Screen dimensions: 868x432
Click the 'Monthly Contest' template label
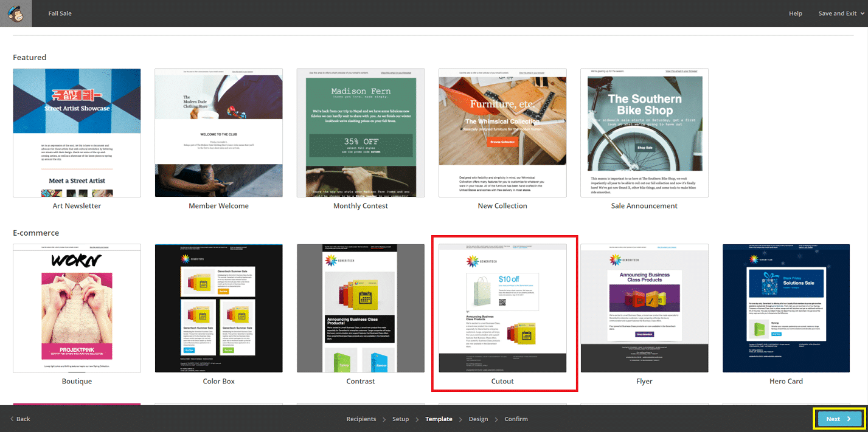(x=361, y=206)
